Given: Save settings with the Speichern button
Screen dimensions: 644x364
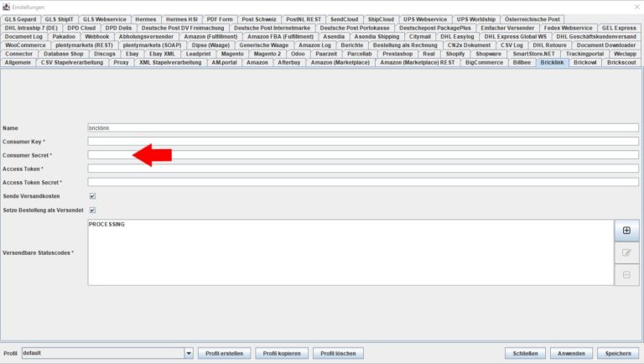Looking at the screenshot, I should pos(618,353).
